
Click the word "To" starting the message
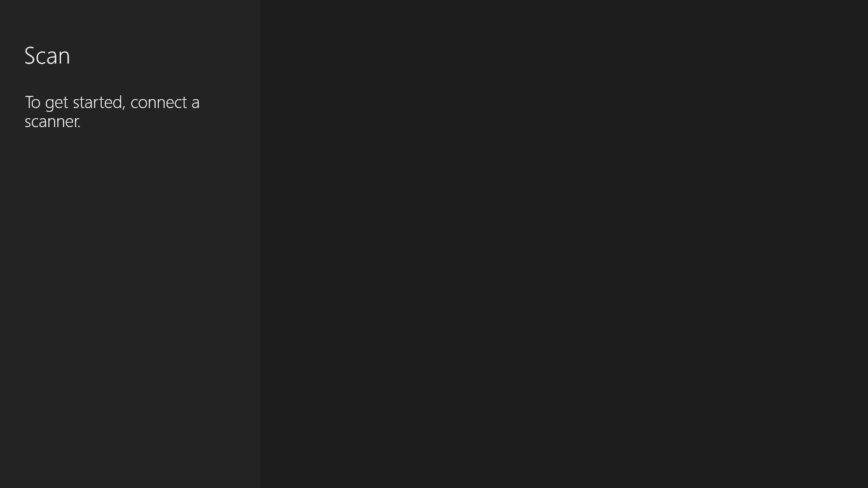coord(32,102)
